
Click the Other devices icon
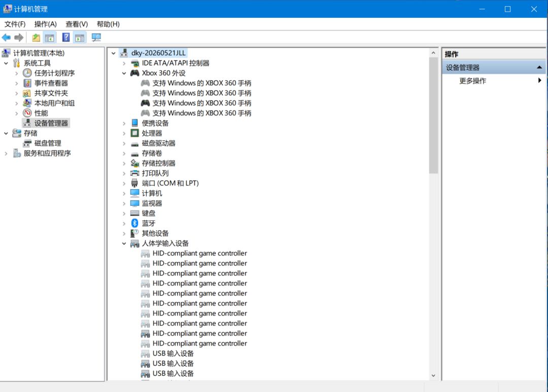(x=134, y=233)
